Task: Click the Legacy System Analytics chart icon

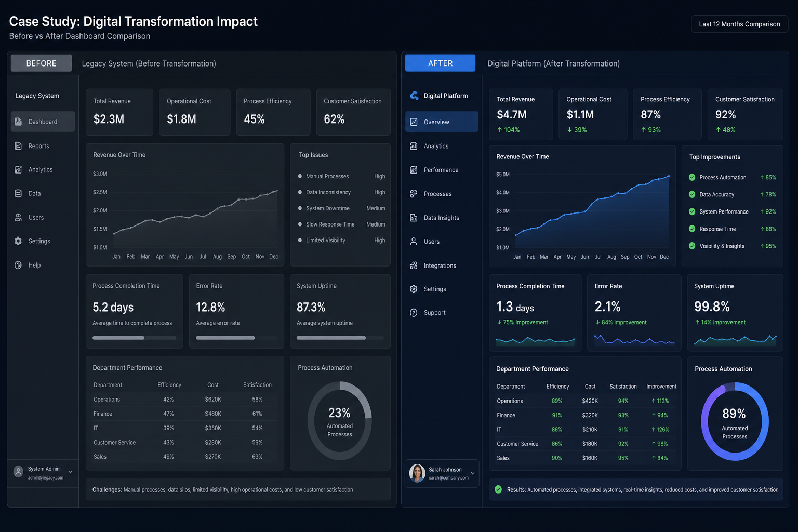Action: pos(18,169)
